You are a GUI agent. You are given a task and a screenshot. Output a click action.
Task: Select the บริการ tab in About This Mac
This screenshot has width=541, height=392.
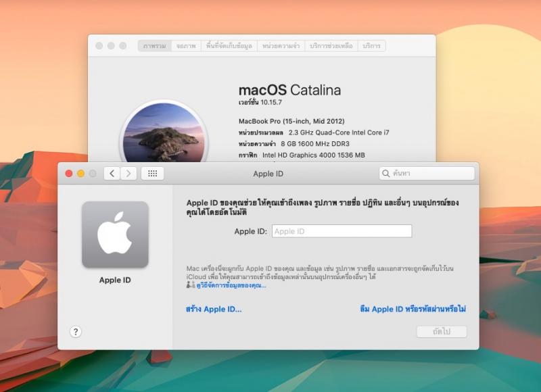(371, 46)
